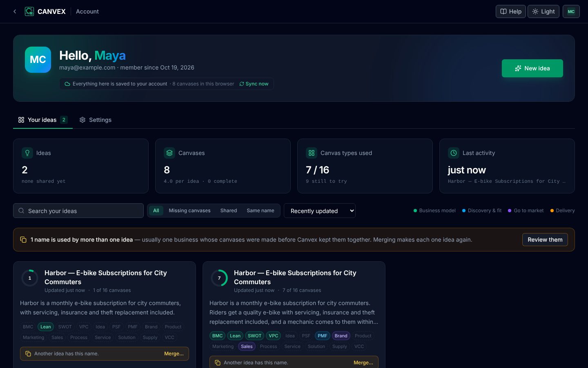Select the Your ideas tab
The image size is (588, 368).
click(43, 120)
